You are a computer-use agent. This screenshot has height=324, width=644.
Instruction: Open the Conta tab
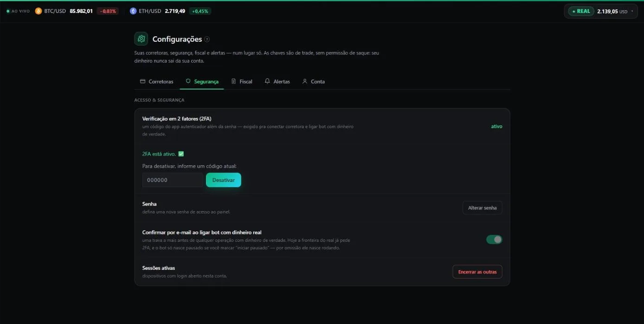(313, 81)
